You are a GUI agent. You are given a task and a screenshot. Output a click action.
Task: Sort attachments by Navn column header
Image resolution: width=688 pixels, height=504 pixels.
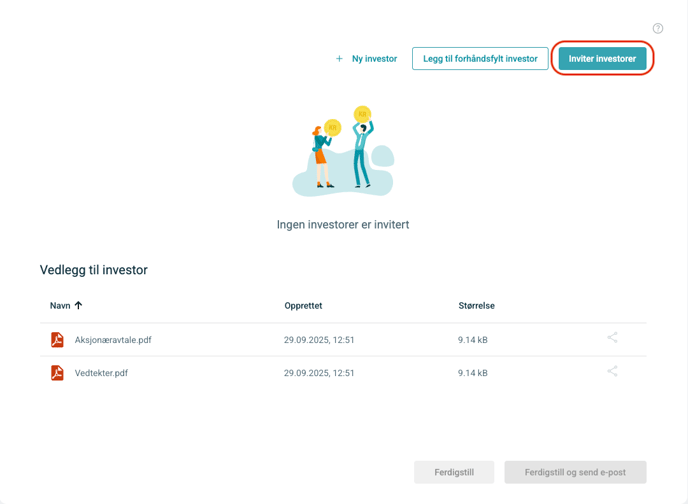(x=60, y=306)
